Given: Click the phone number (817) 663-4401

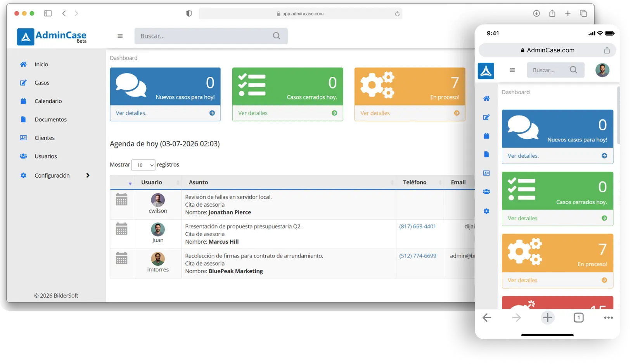Looking at the screenshot, I should pos(417,226).
